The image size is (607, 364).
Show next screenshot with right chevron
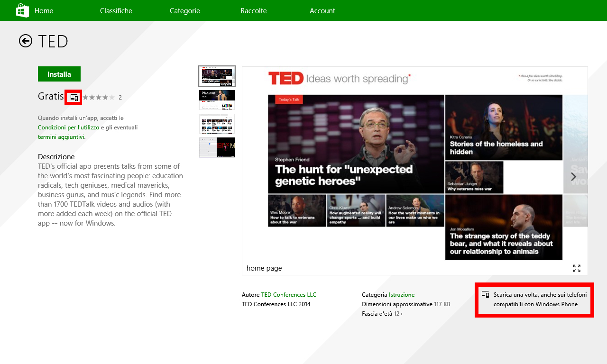click(x=573, y=177)
